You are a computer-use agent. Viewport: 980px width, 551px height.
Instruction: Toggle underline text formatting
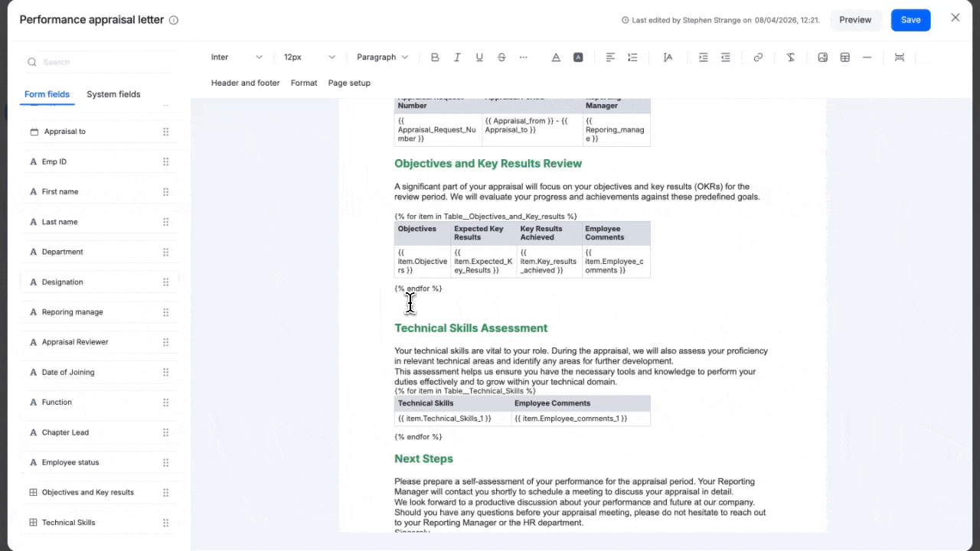[x=479, y=57]
